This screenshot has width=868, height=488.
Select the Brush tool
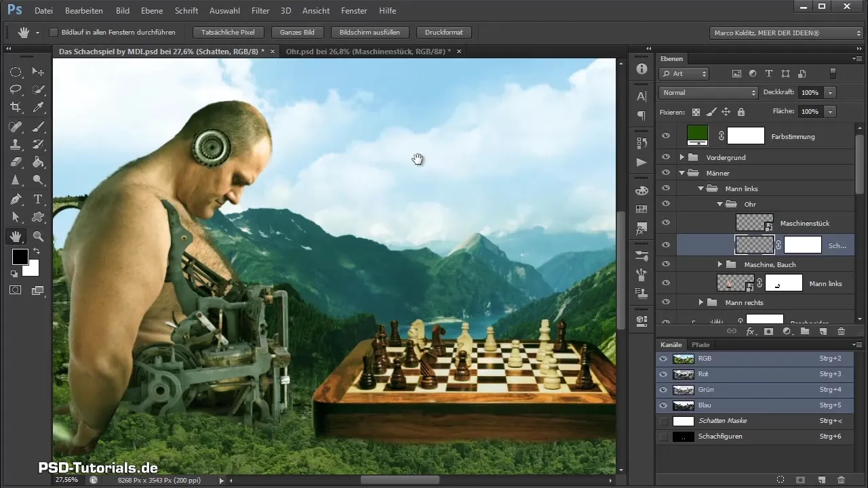point(38,127)
